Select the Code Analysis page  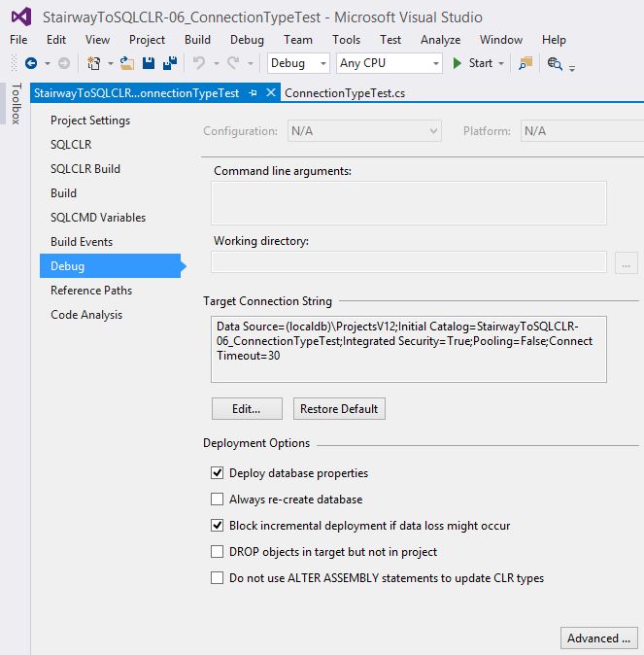click(x=86, y=315)
